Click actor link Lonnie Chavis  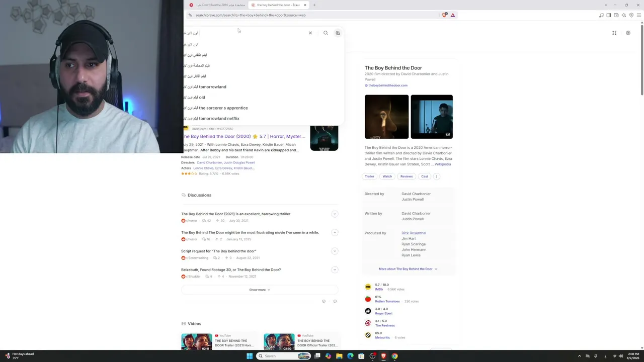[203, 168]
